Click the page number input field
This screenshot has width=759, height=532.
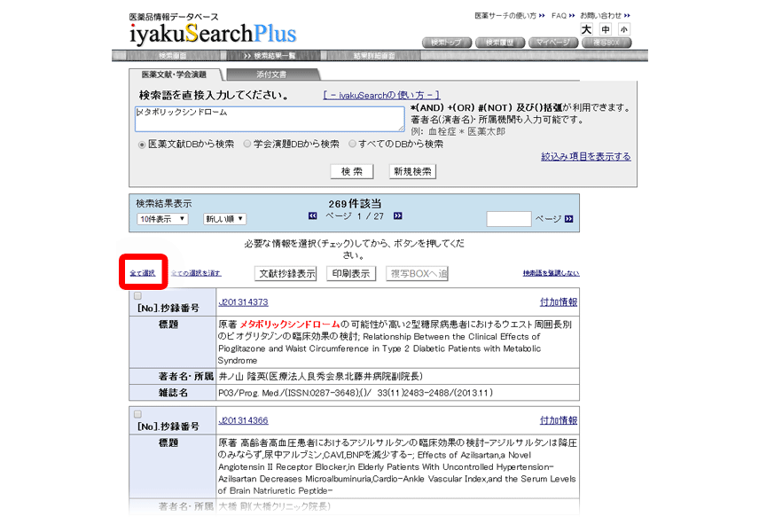508,219
